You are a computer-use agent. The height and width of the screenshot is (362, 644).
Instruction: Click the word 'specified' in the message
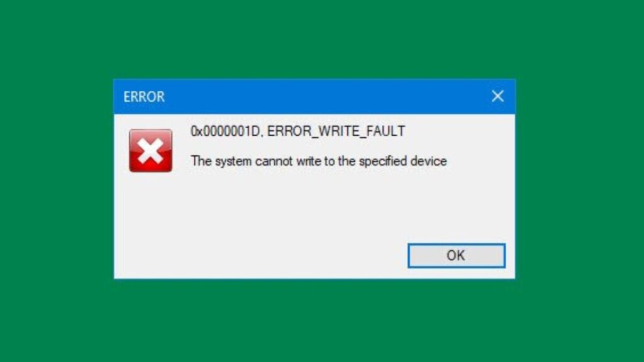click(383, 162)
